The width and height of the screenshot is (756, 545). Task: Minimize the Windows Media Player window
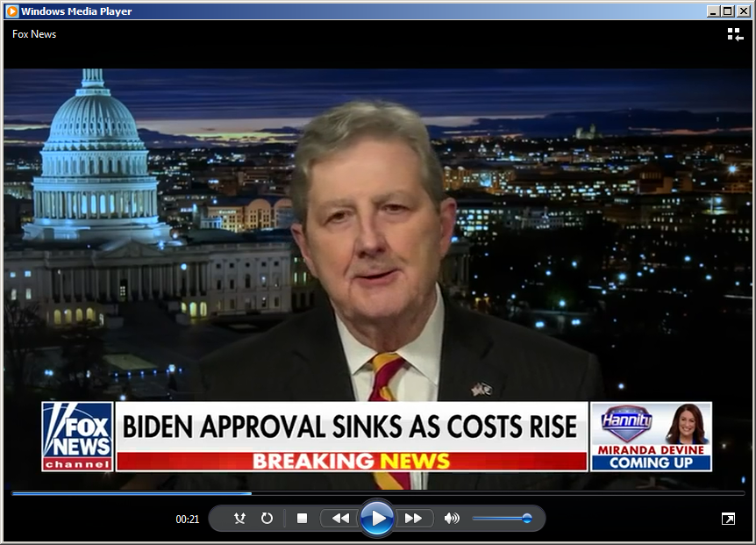coord(714,11)
